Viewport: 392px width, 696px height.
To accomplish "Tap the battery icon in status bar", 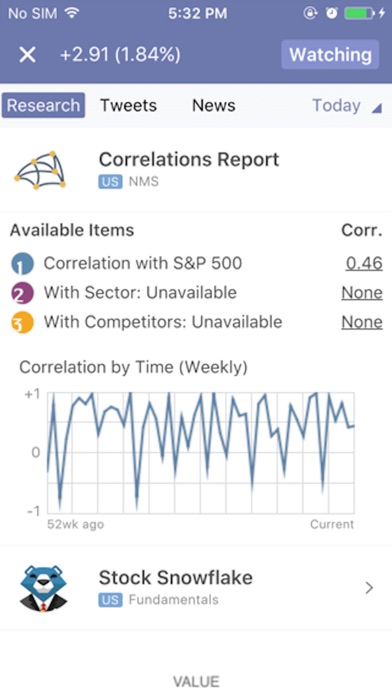I will pos(360,13).
